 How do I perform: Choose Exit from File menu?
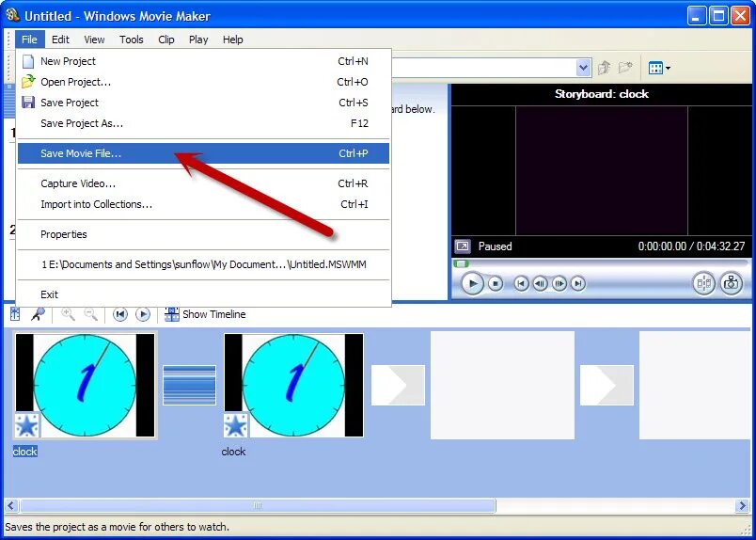click(x=203, y=294)
